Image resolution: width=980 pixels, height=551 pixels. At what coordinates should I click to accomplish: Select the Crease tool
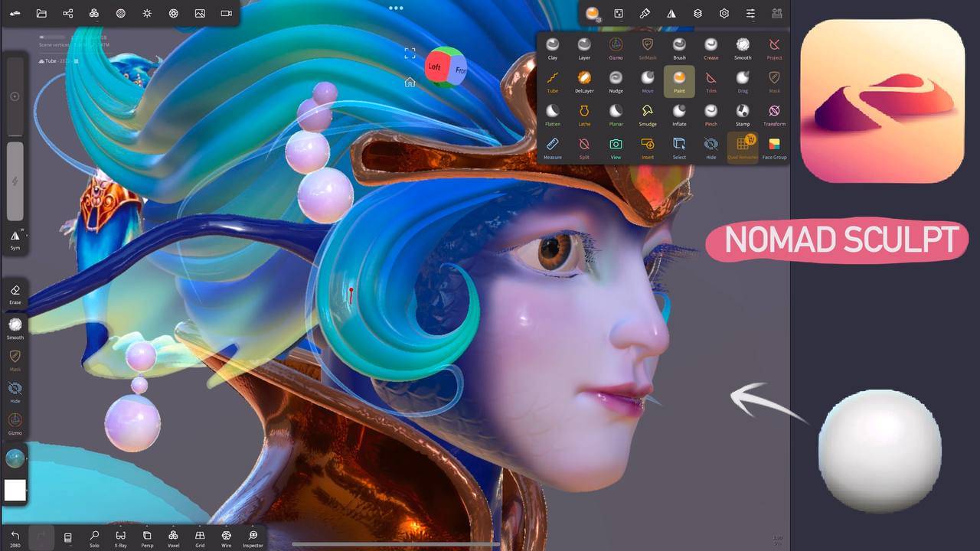point(711,48)
